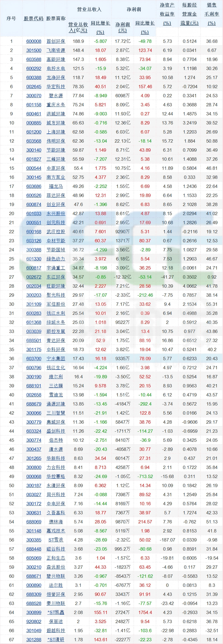Open the 首创环保 stock name link
The width and height of the screenshot is (223, 644).
click(x=56, y=41)
